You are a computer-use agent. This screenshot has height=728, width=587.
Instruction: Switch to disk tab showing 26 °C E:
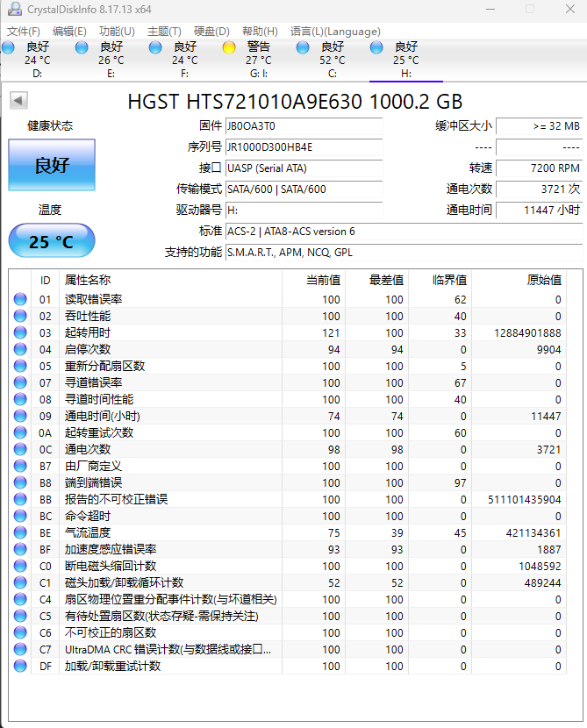coord(111,60)
